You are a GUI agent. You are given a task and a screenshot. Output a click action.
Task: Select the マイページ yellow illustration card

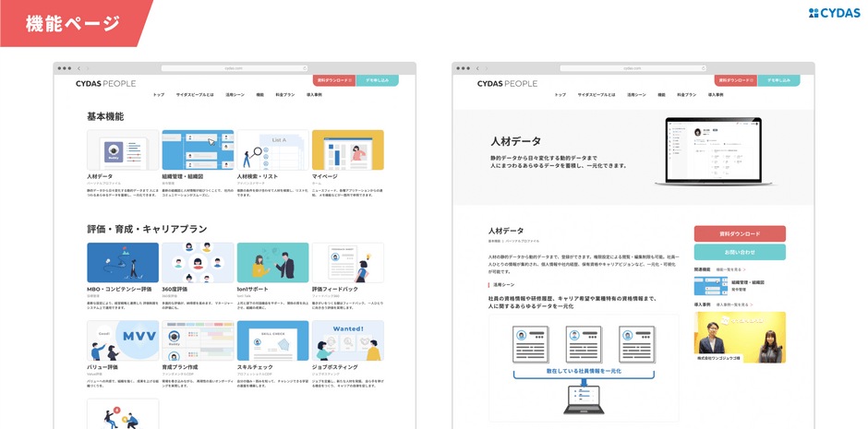coord(347,149)
